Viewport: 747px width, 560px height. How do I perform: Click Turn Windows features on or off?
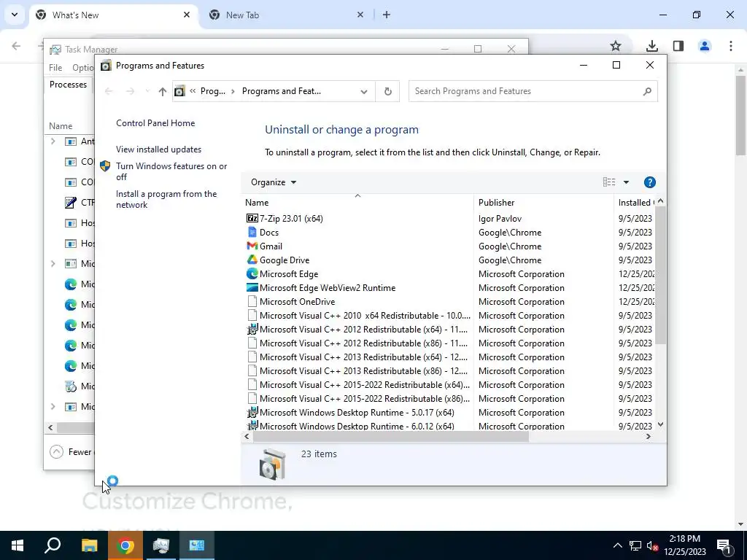point(171,171)
